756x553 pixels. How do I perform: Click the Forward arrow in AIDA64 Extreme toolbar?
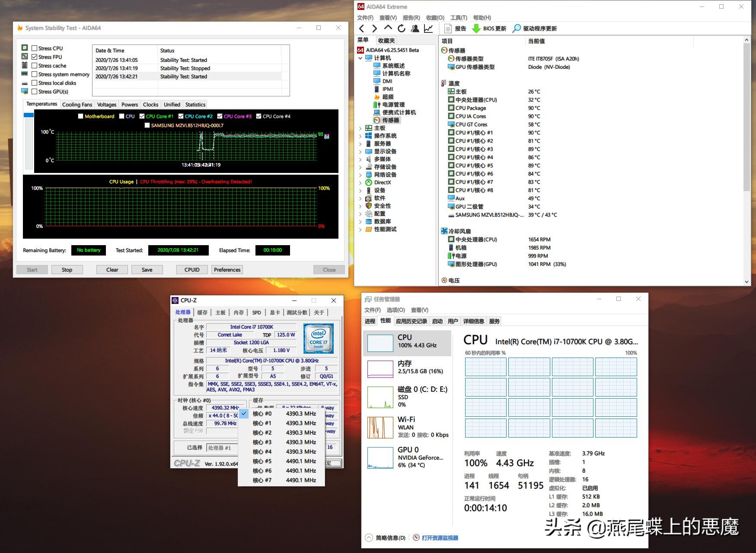pyautogui.click(x=374, y=29)
